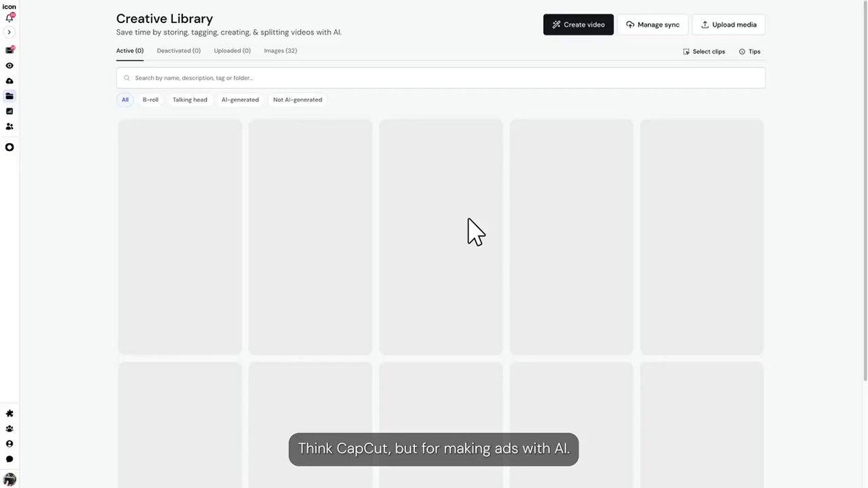
Task: Open the chat bubble support icon
Action: pos(9,459)
